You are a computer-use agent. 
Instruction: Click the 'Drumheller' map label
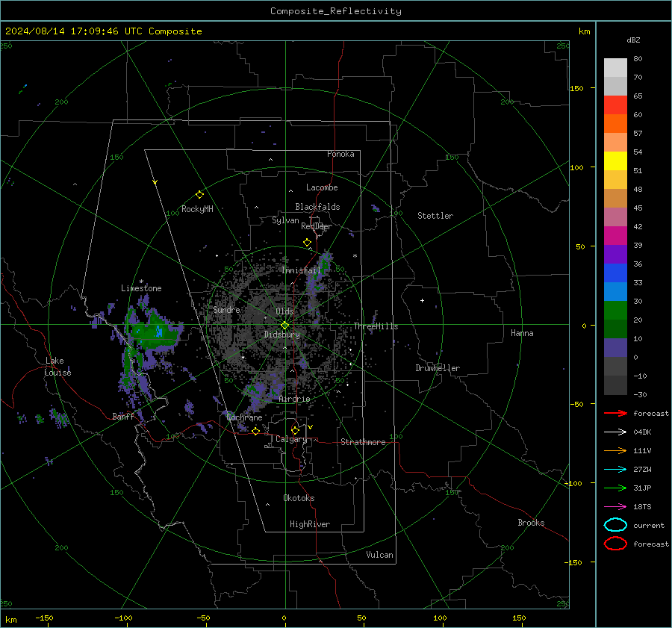click(438, 368)
